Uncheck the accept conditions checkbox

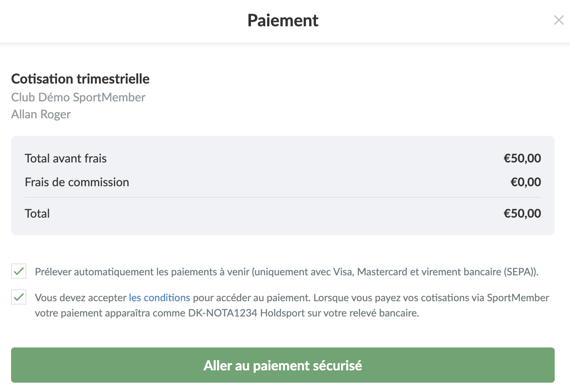click(x=19, y=297)
